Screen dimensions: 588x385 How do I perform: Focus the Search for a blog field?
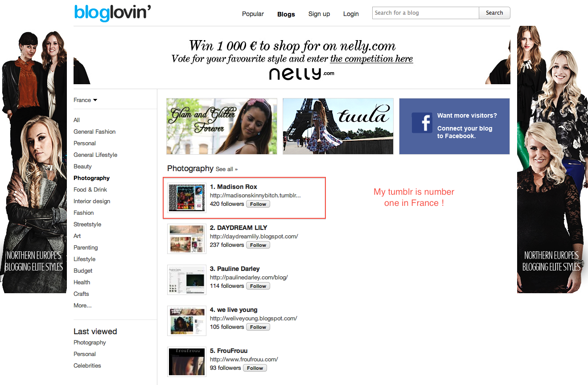(425, 13)
